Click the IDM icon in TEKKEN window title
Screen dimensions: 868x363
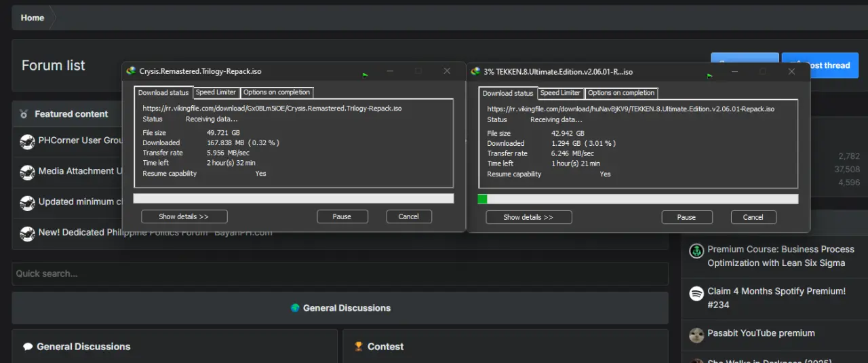[475, 71]
